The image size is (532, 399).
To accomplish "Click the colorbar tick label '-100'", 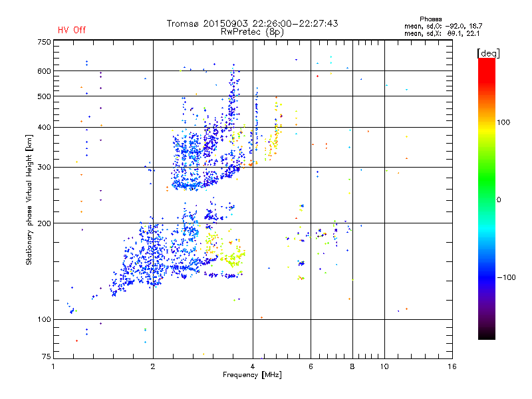I will (x=506, y=277).
